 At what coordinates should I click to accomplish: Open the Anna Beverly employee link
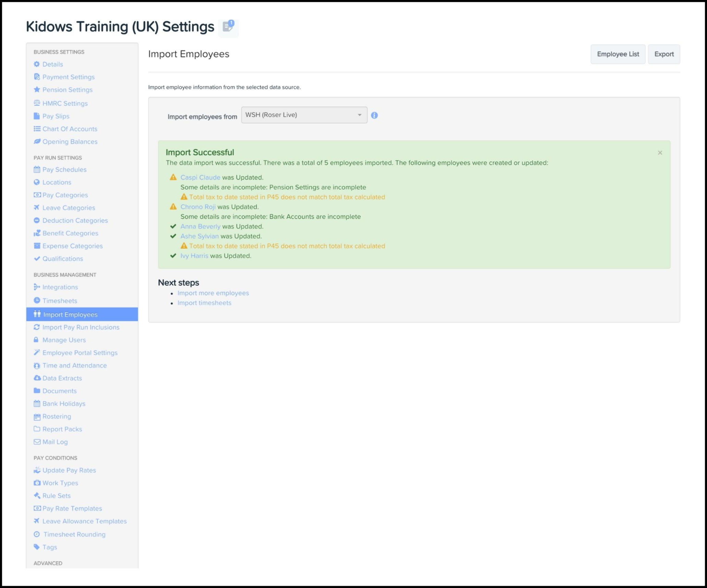click(x=200, y=226)
